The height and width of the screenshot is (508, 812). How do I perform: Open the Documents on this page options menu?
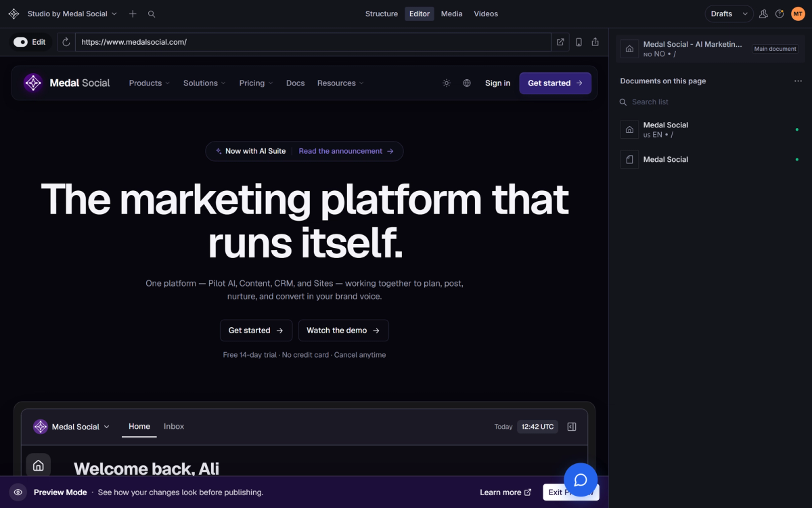tap(798, 81)
